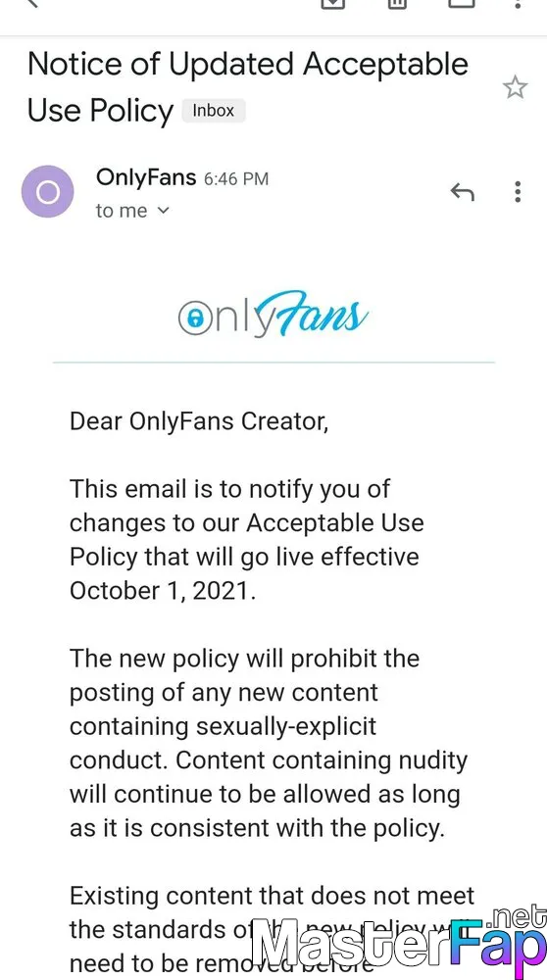Tap the paragraph about sexually-explicit conduct
547x980 pixels.
[269, 743]
